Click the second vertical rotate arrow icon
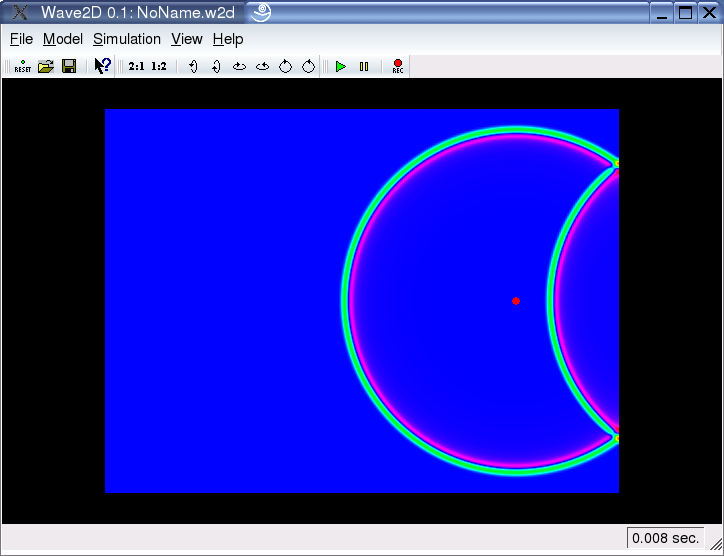The width and height of the screenshot is (724, 556). pos(216,66)
